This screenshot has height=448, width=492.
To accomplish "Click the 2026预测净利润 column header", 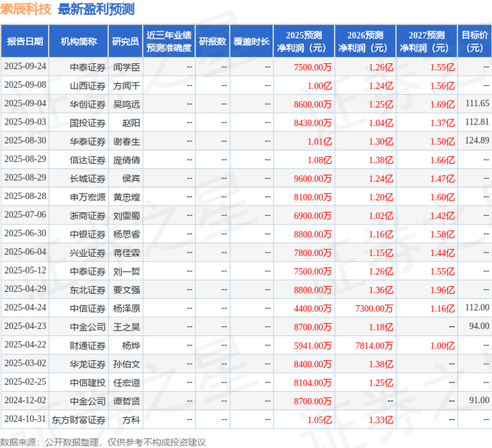I will click(365, 41).
